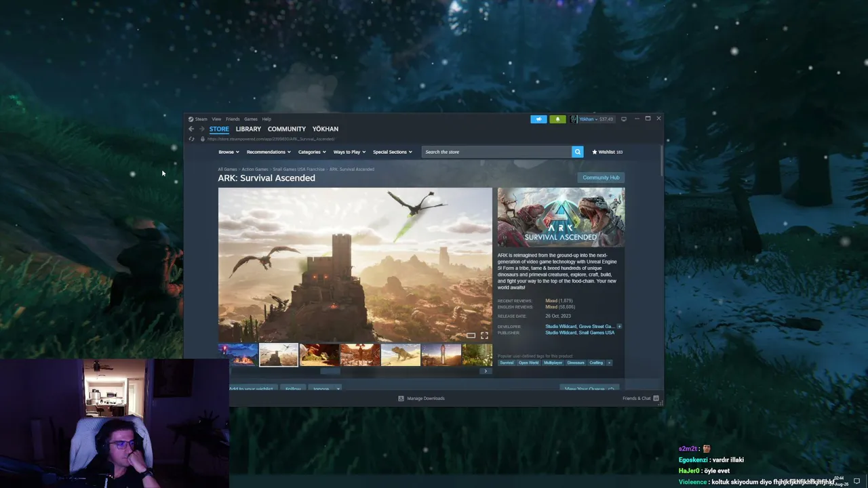Viewport: 868px width, 488px height.
Task: Open the Help menu
Action: pyautogui.click(x=267, y=119)
